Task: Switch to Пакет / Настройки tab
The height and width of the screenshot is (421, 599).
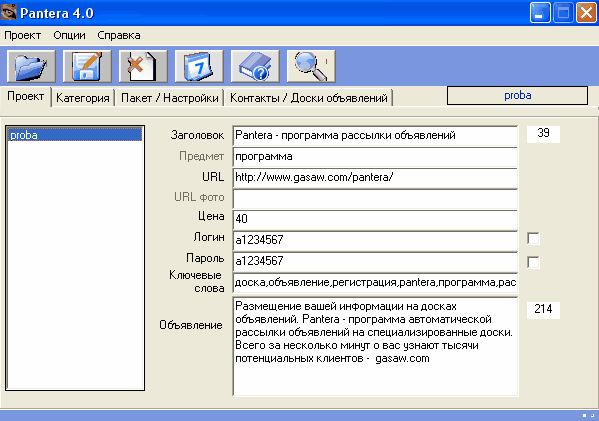Action: pyautogui.click(x=170, y=98)
